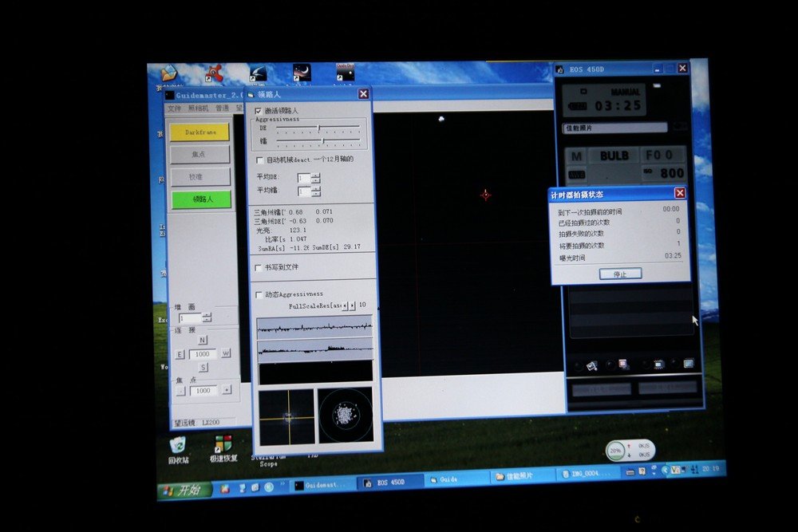This screenshot has height=532, width=798.
Task: Click the 平均DE spinner arrows
Action: click(x=316, y=178)
